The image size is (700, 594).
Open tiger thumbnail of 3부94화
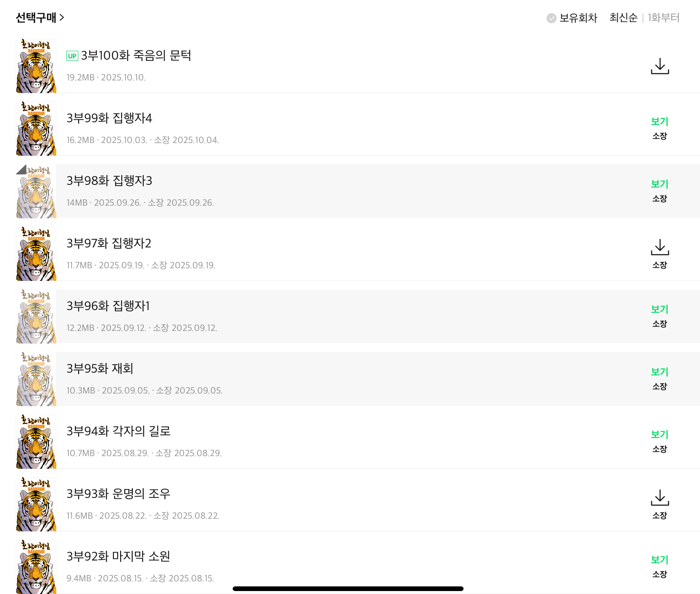tap(36, 442)
